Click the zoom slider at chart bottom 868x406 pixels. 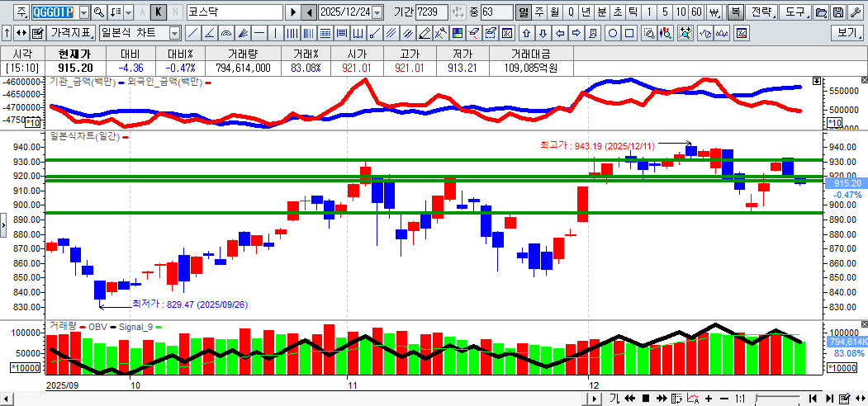pos(776,399)
